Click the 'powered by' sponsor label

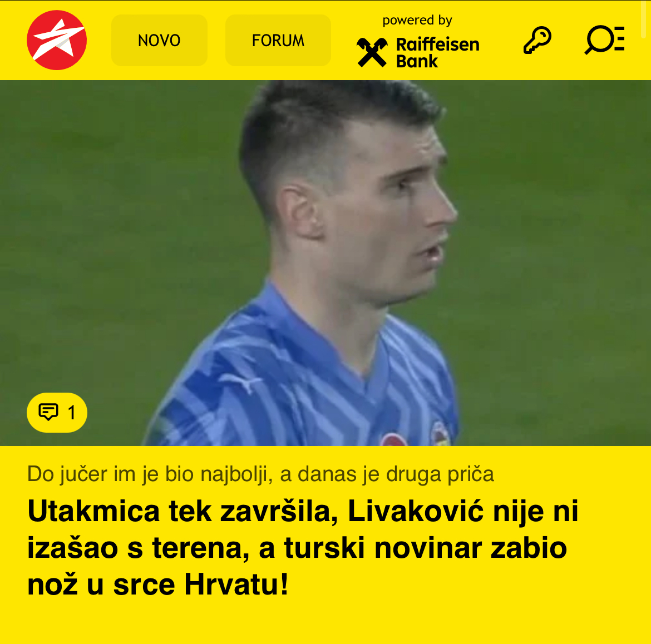(x=417, y=21)
